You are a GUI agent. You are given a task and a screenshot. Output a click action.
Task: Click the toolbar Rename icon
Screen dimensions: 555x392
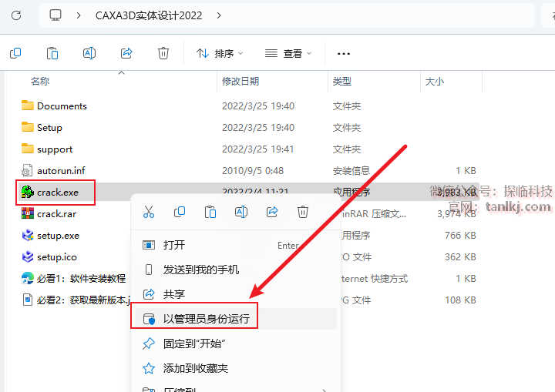click(x=89, y=53)
